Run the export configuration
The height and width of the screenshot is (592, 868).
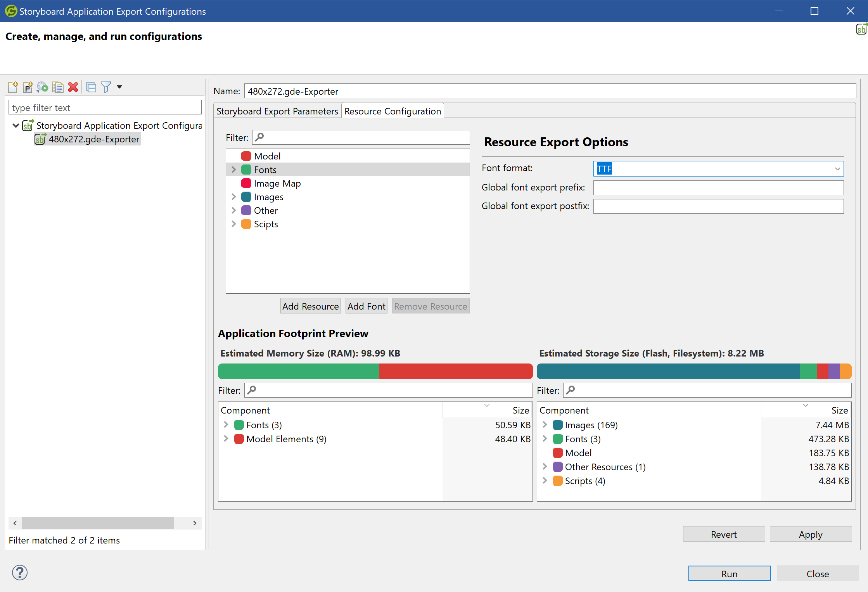[x=729, y=574]
